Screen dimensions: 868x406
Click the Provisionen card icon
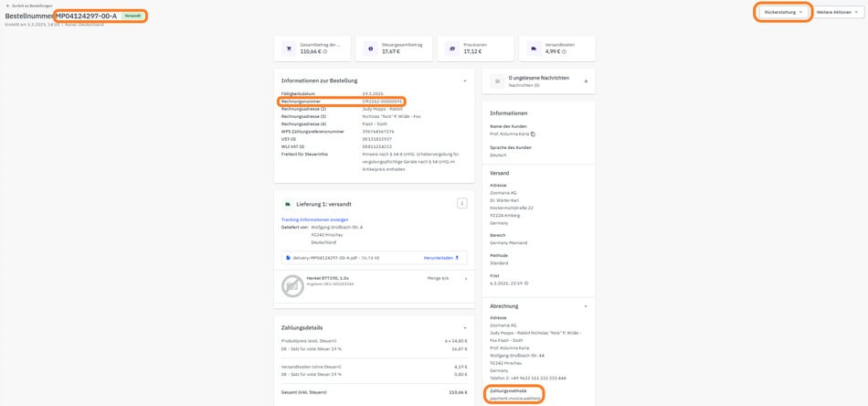tap(452, 48)
